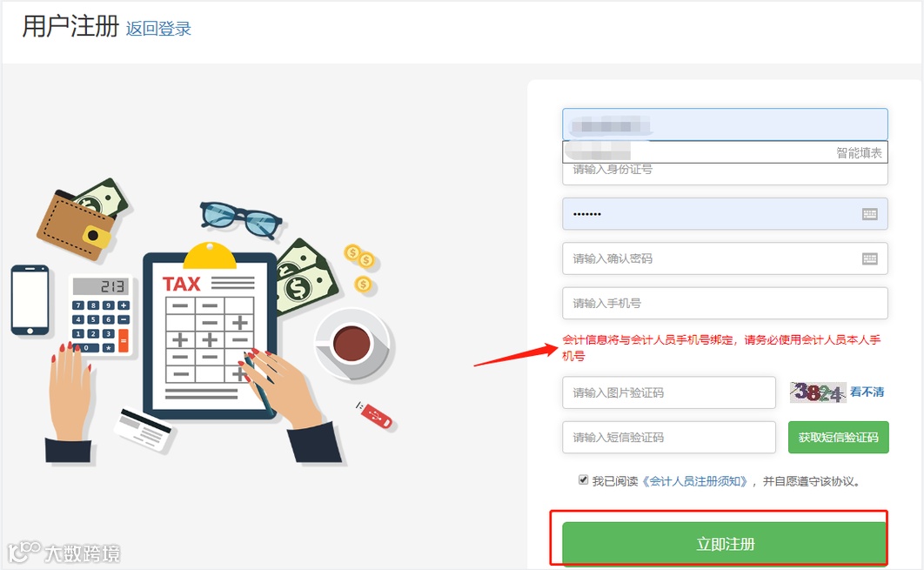The height and width of the screenshot is (570, 924).
Task: Click the TAX clipboard illustration
Action: [x=211, y=332]
